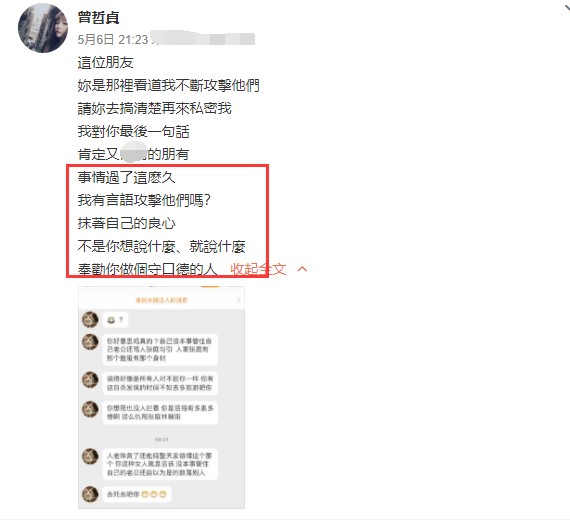The image size is (570, 523).
Task: Click the gray timestamp between chat messages
Action: [161, 439]
